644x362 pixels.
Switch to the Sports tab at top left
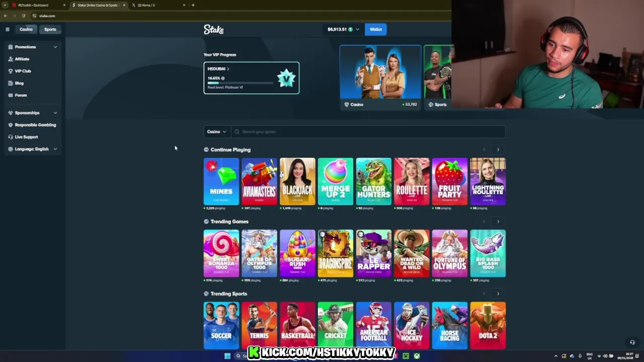[50, 29]
